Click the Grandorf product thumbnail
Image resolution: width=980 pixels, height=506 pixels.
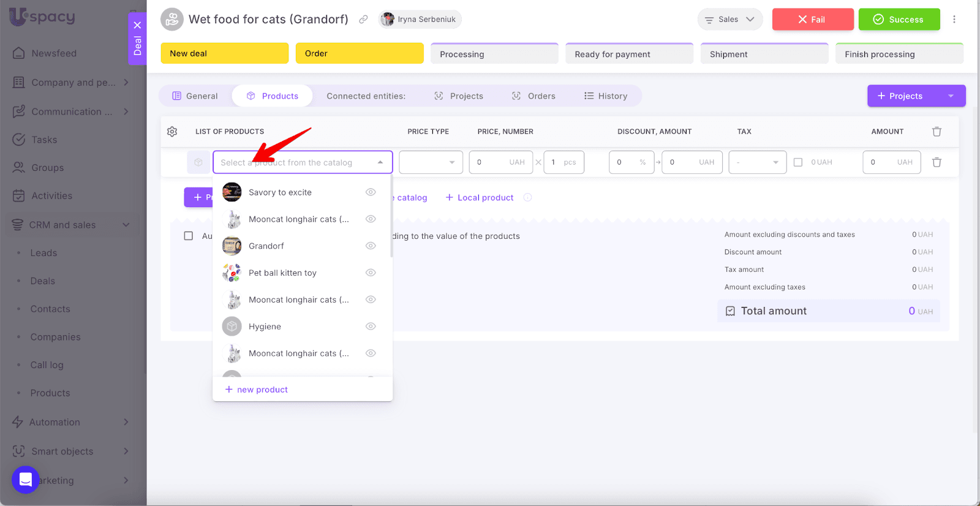[x=232, y=246]
